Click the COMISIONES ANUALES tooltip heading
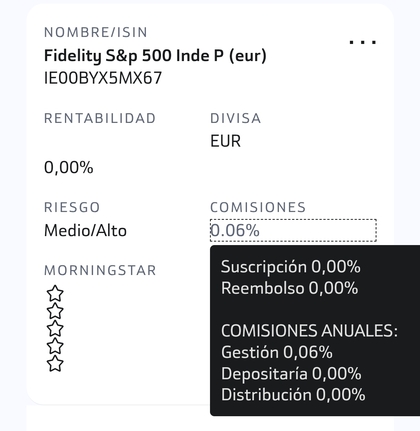The image size is (420, 431). coord(309,331)
